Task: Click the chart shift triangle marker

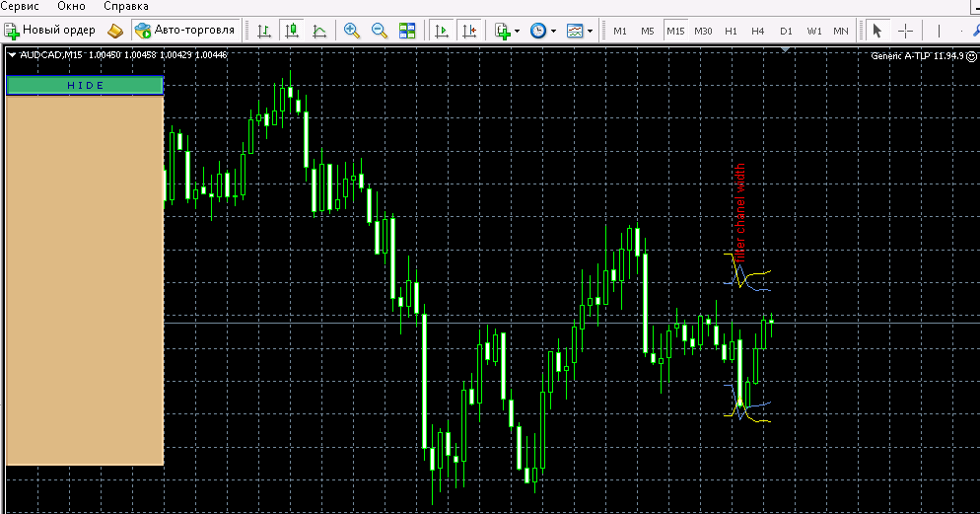Action: pos(786,49)
